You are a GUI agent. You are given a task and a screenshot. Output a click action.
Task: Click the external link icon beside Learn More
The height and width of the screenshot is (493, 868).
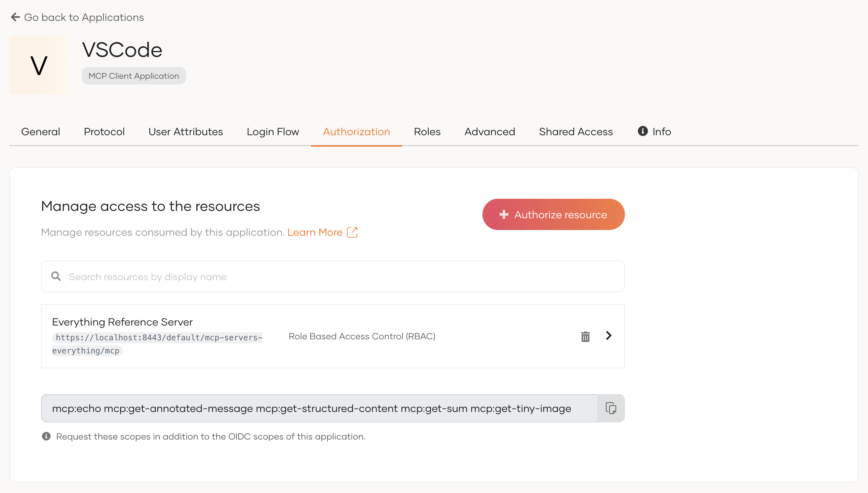tap(352, 232)
